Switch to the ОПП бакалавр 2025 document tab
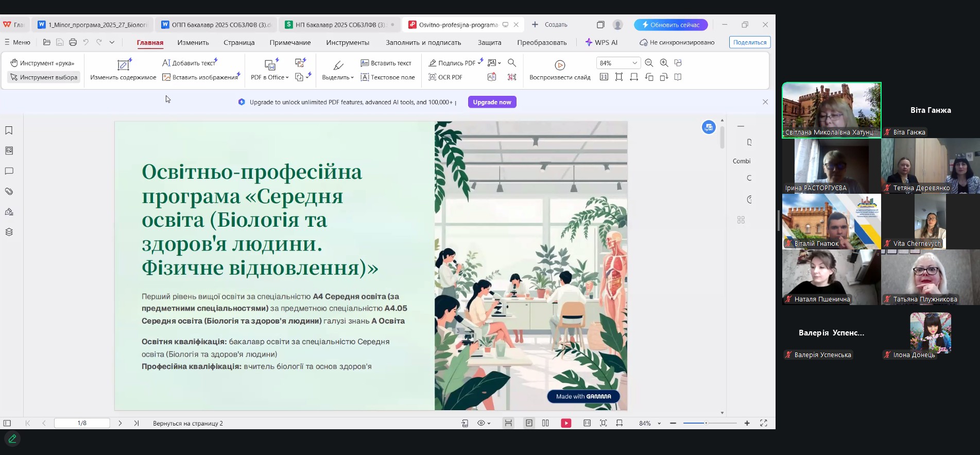The image size is (980, 455). click(x=217, y=25)
